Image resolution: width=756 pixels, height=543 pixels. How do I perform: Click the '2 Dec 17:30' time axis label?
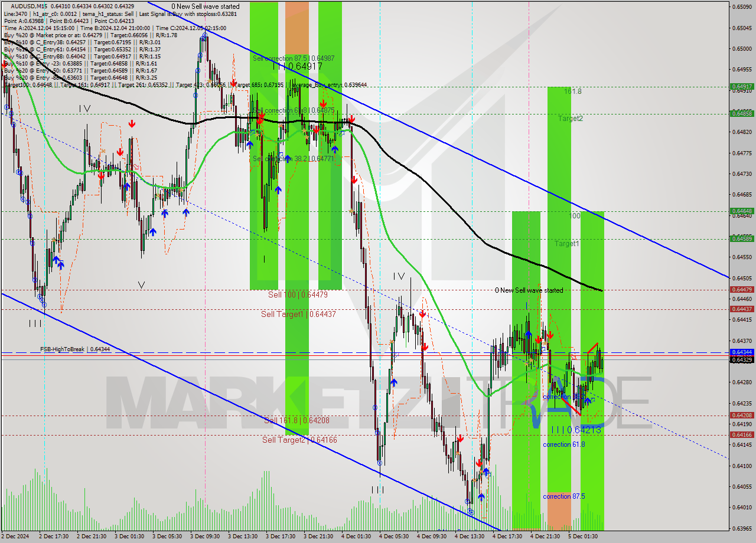53,537
